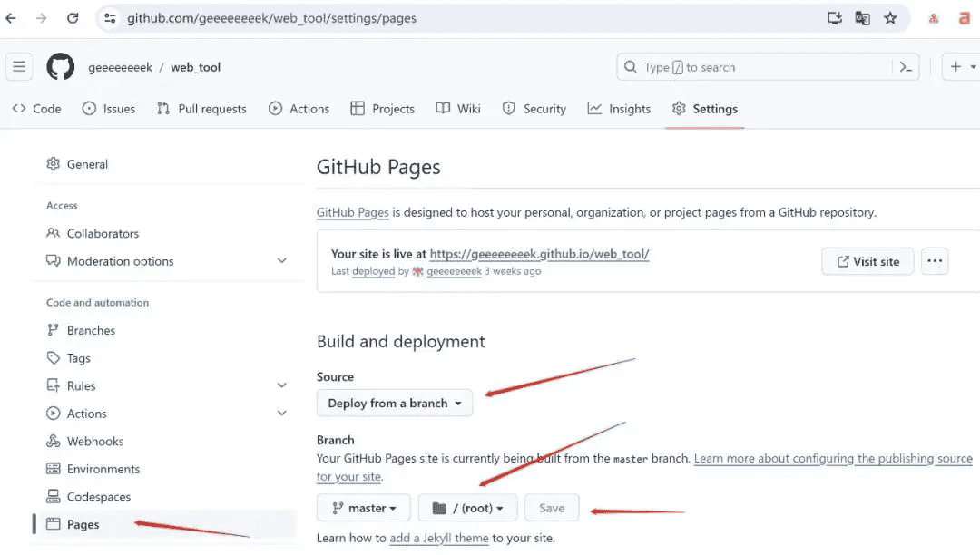Bookmark this page with star icon
This screenshot has height=555, width=980.
click(x=890, y=18)
